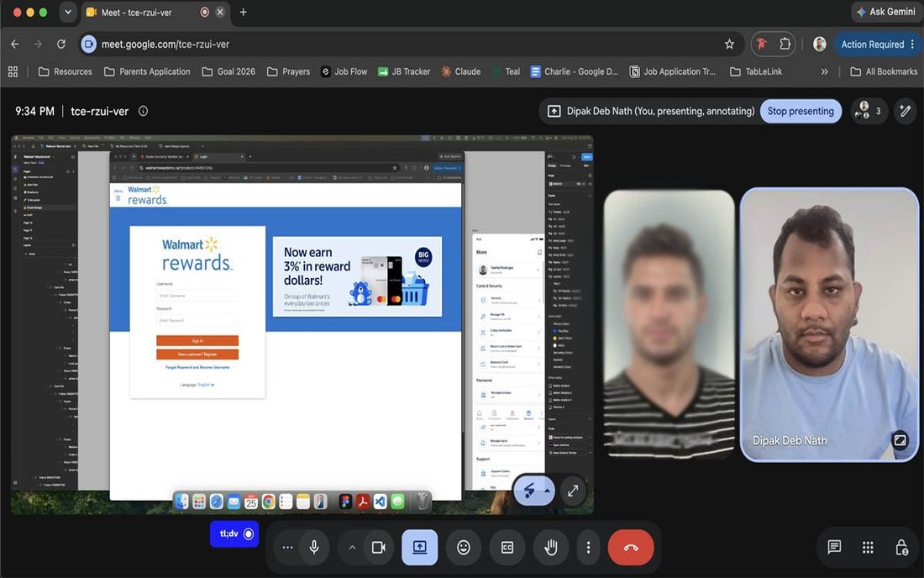924x578 pixels.
Task: Click Acrobat icon in the shared screen dock
Action: 362,502
